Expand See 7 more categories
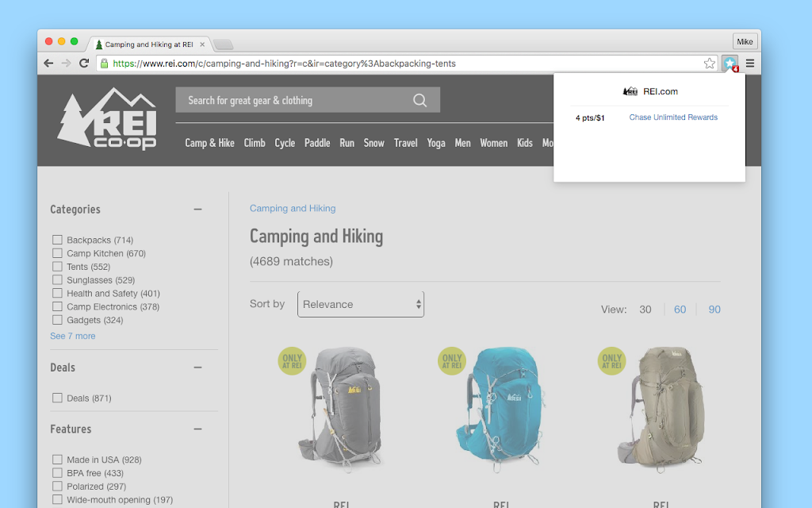 tap(72, 336)
